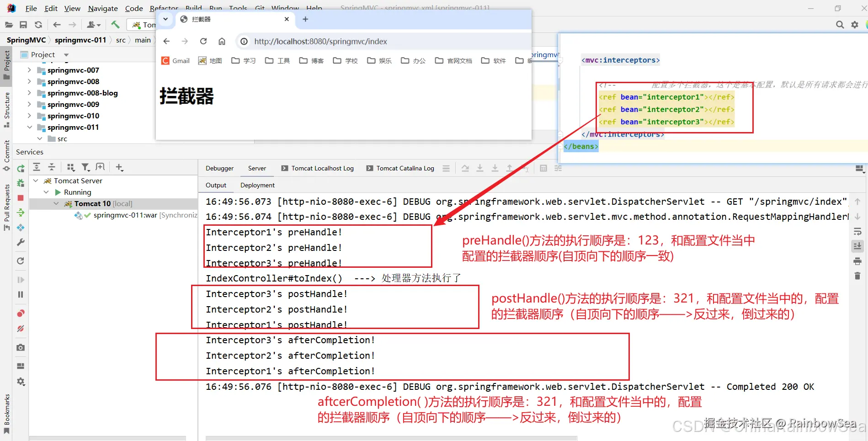Open Tomcat Localhost Log tab
The width and height of the screenshot is (868, 441).
tap(317, 168)
